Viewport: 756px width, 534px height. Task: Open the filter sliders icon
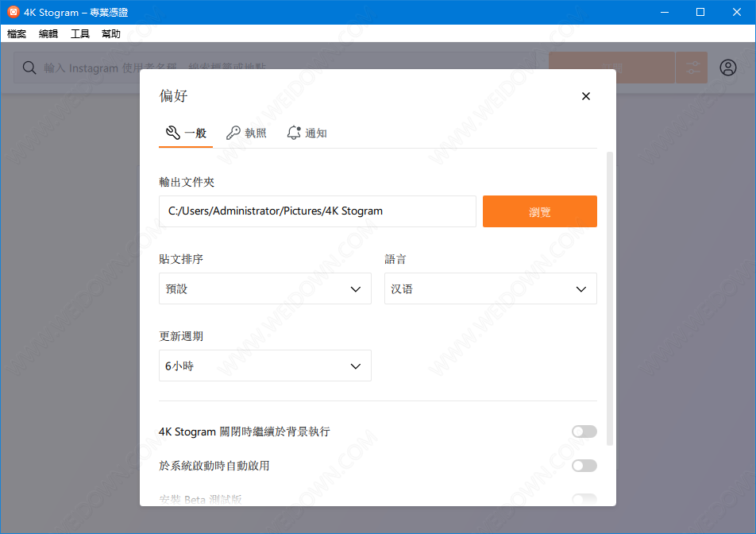692,68
